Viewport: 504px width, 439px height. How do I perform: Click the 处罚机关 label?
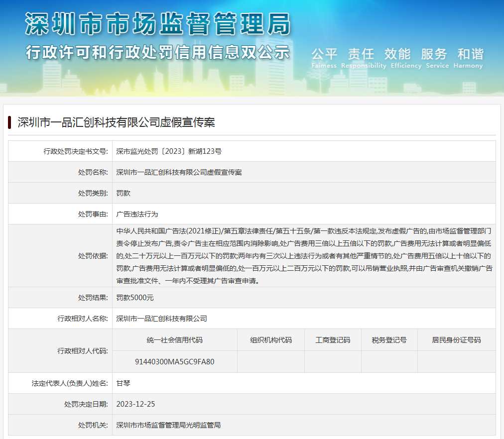[93, 425]
